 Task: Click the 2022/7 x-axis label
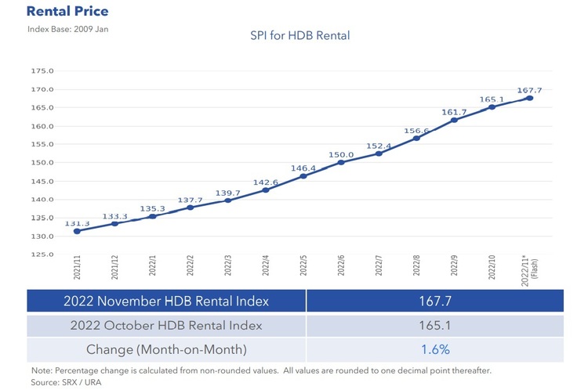[379, 265]
